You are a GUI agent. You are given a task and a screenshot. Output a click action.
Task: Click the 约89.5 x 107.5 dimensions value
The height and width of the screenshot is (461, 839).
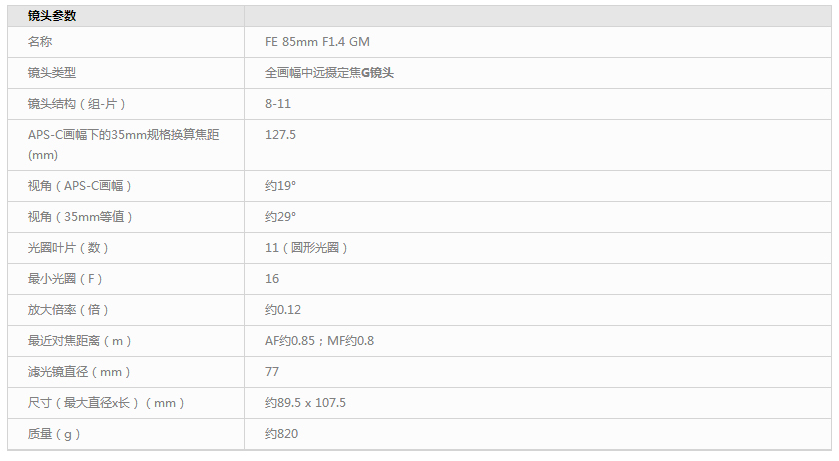tap(306, 403)
